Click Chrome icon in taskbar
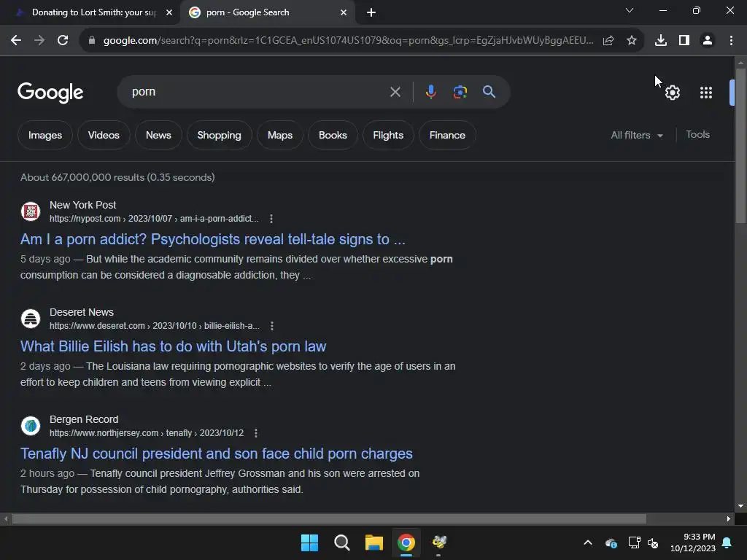 click(x=406, y=542)
